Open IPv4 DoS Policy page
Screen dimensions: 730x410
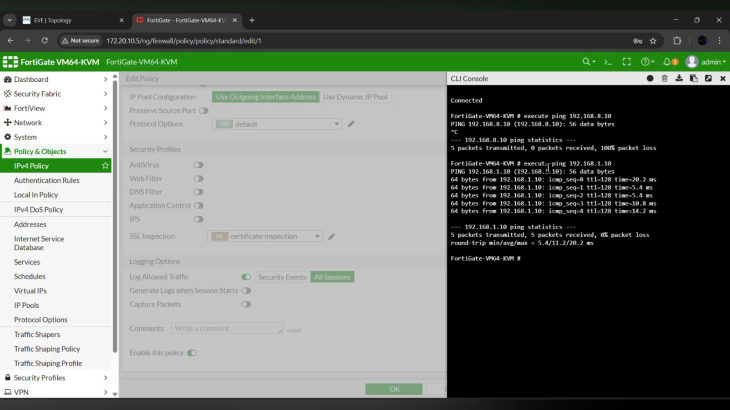(39, 209)
